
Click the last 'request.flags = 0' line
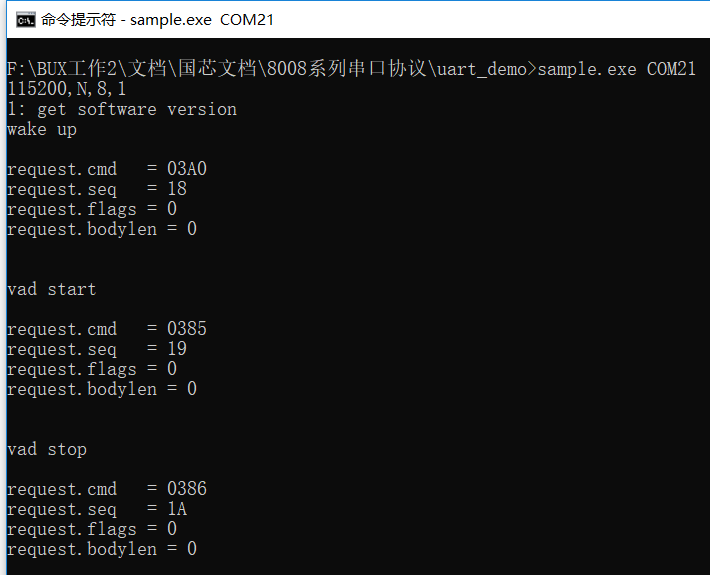coord(92,529)
